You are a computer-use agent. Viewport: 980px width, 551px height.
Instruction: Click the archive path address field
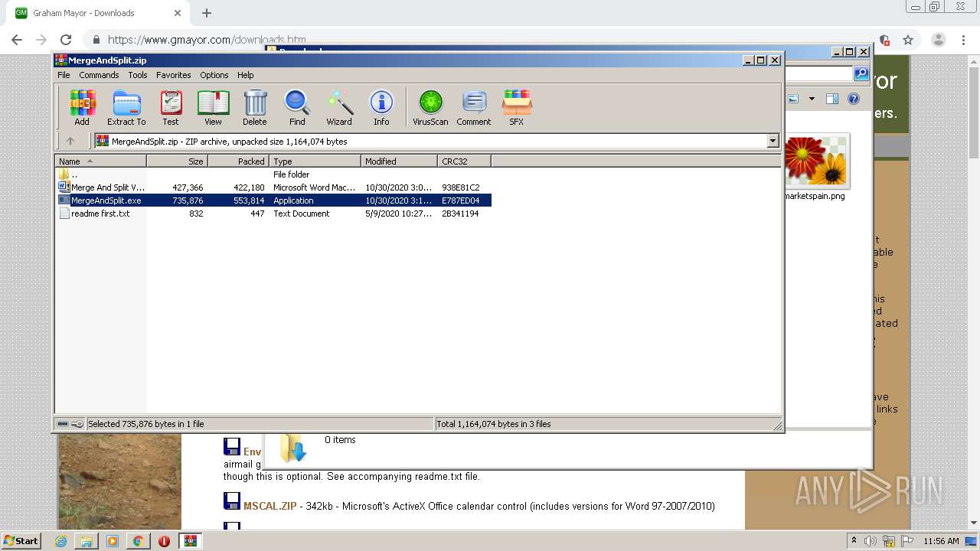(431, 141)
